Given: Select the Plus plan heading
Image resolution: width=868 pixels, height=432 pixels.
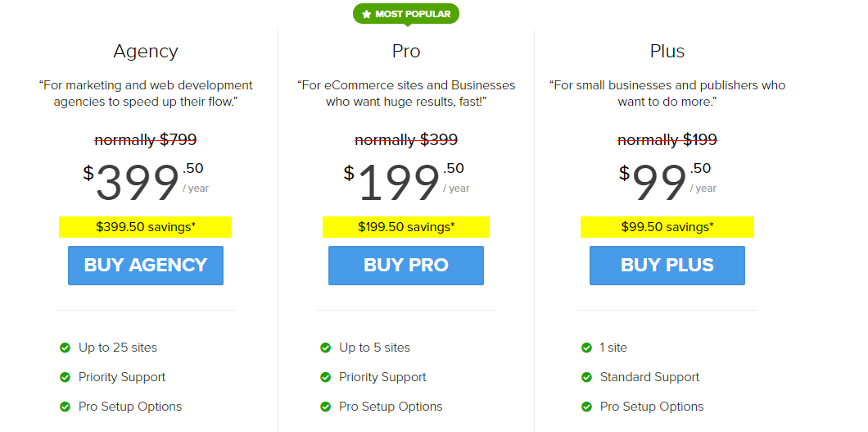Looking at the screenshot, I should pyautogui.click(x=667, y=52).
